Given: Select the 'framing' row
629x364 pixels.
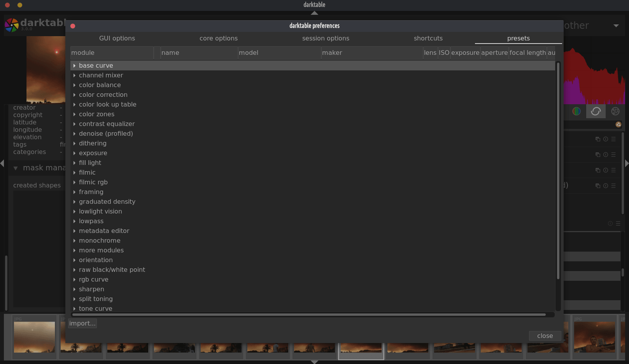Looking at the screenshot, I should tap(313, 192).
